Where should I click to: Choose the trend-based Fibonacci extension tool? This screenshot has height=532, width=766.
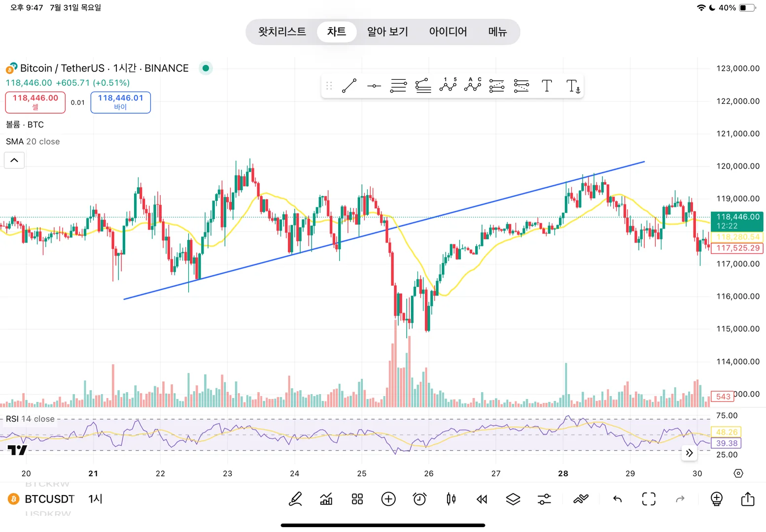coord(423,86)
